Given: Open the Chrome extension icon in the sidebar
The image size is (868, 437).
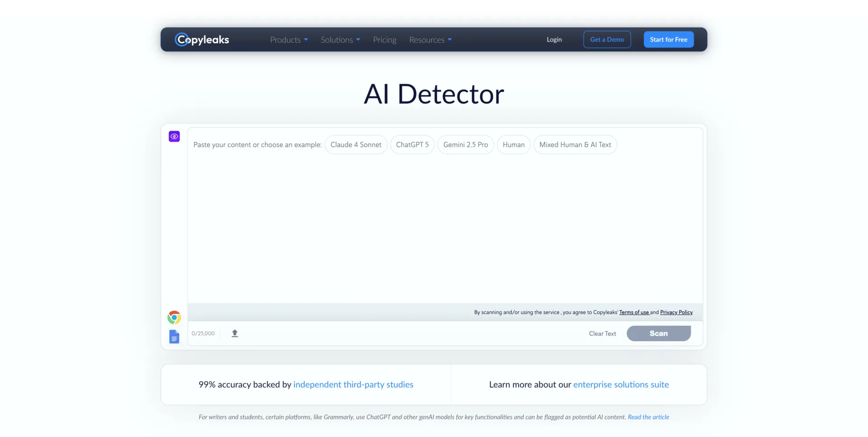Looking at the screenshot, I should click(x=174, y=317).
